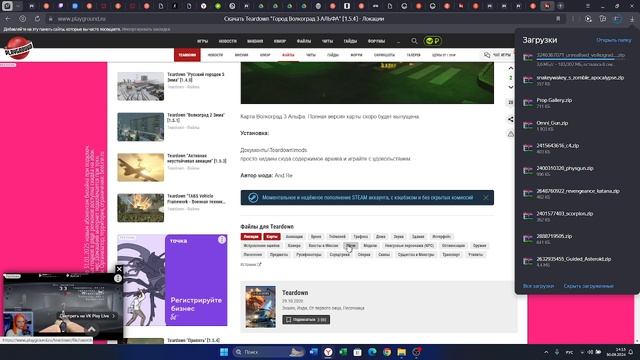Click 'Скрыть загруженные' link

coord(588,286)
